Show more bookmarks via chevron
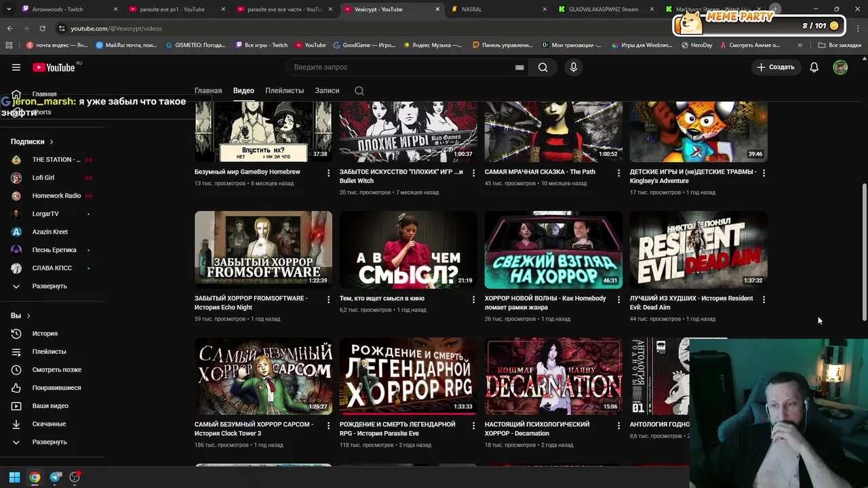The image size is (868, 488). click(x=800, y=45)
